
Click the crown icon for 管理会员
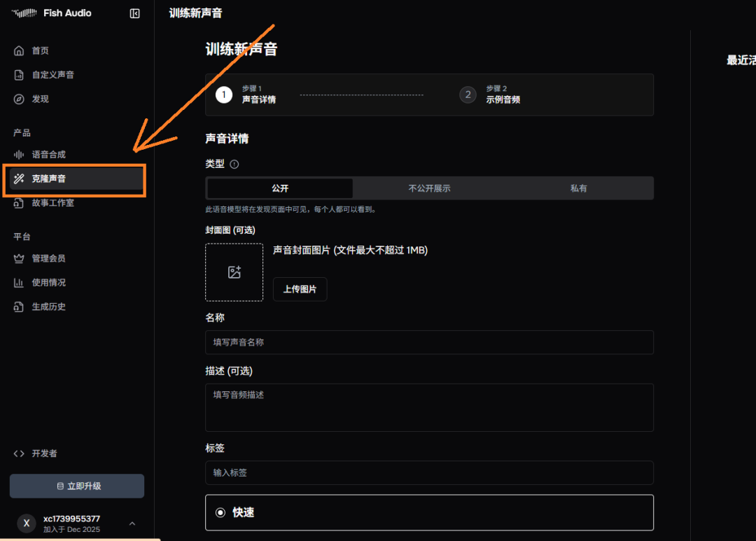coord(19,259)
